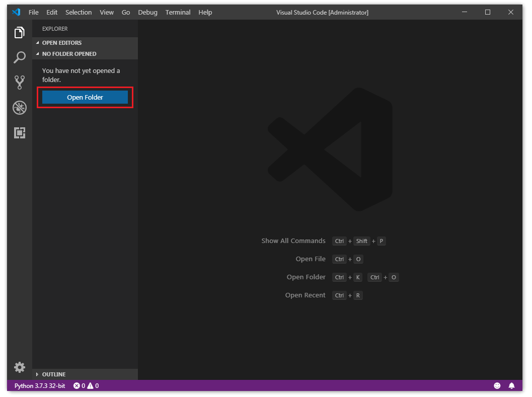This screenshot has height=397, width=532.
Task: Open the Explorer view in activity bar
Action: coord(19,33)
